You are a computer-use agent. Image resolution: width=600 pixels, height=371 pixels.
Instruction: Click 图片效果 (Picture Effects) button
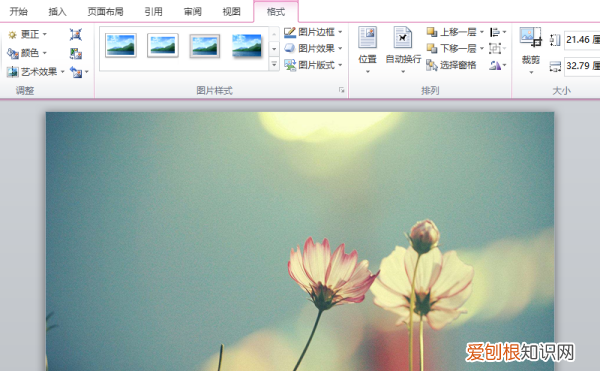313,49
